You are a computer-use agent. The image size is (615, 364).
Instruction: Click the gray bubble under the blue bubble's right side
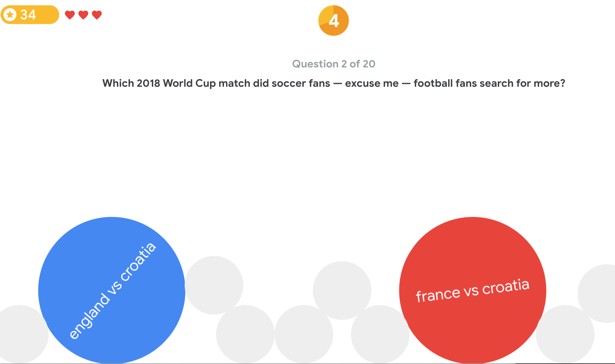click(245, 334)
